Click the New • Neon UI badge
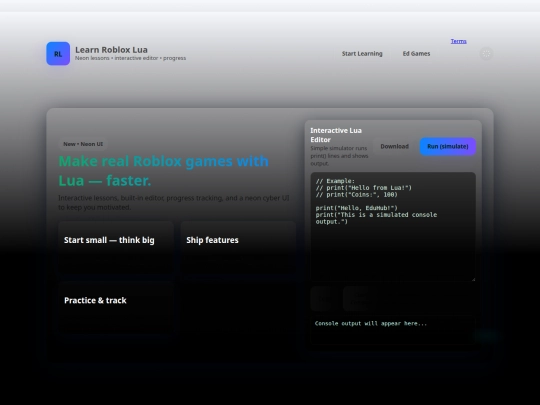Screen dimensions: 540x405 pos(83,144)
